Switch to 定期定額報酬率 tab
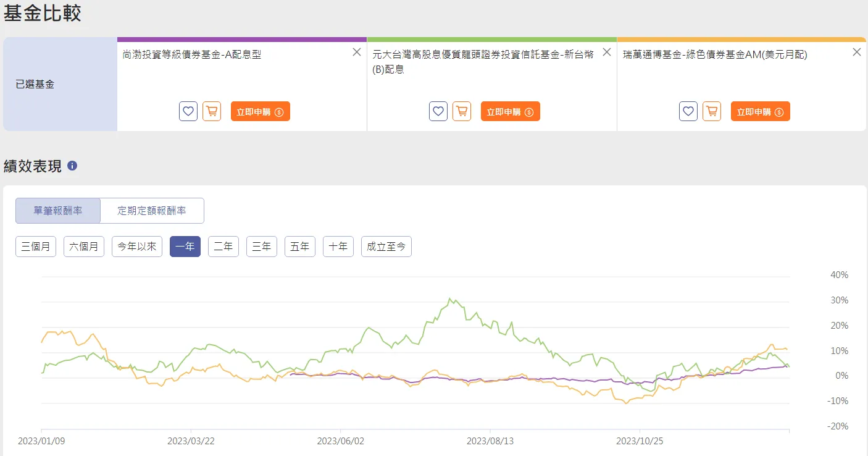 (152, 211)
